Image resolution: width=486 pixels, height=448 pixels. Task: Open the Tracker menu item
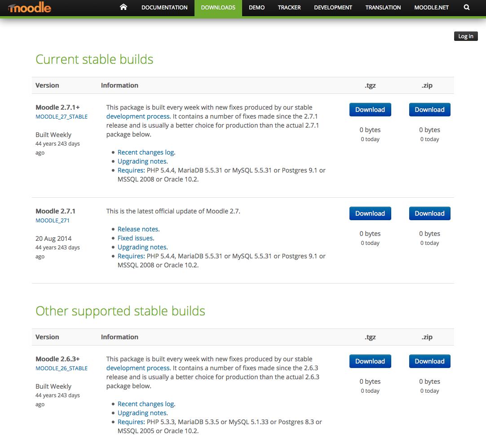pos(289,8)
